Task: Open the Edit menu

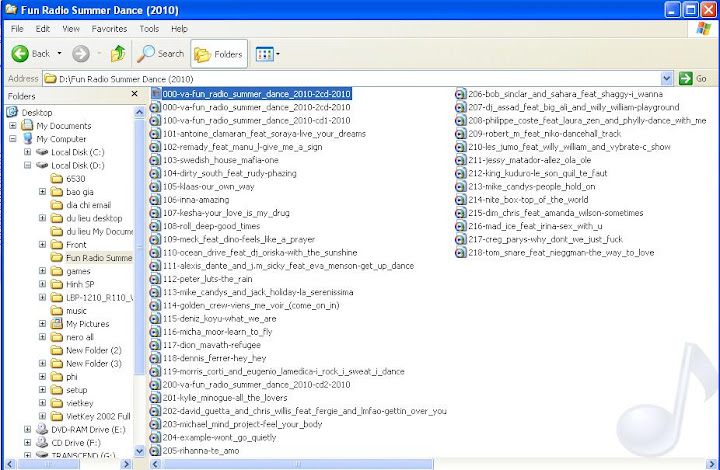Action: 43,28
